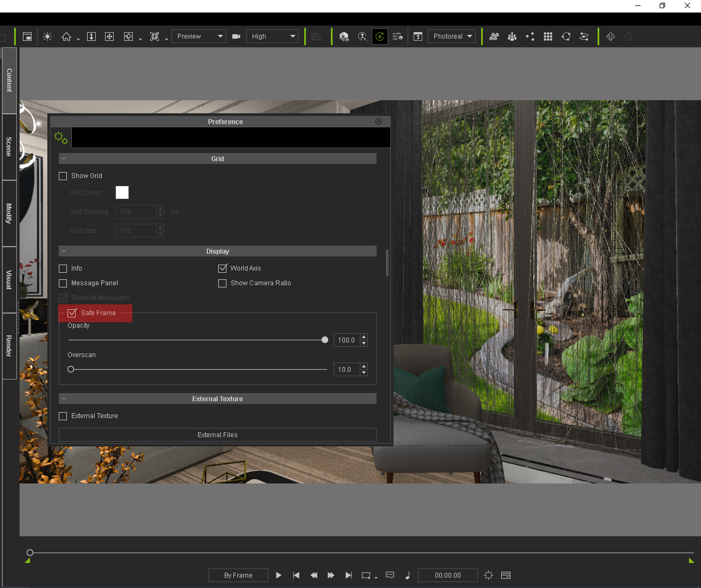Open the loop mode dropdown arrow
This screenshot has width=701, height=588.
coord(376,578)
